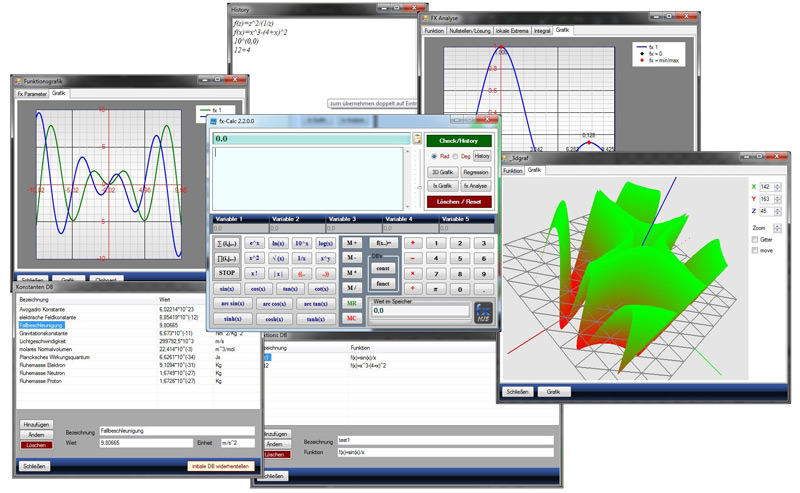Click the fx logo icon in calculator
This screenshot has height=493, width=800.
tap(484, 312)
